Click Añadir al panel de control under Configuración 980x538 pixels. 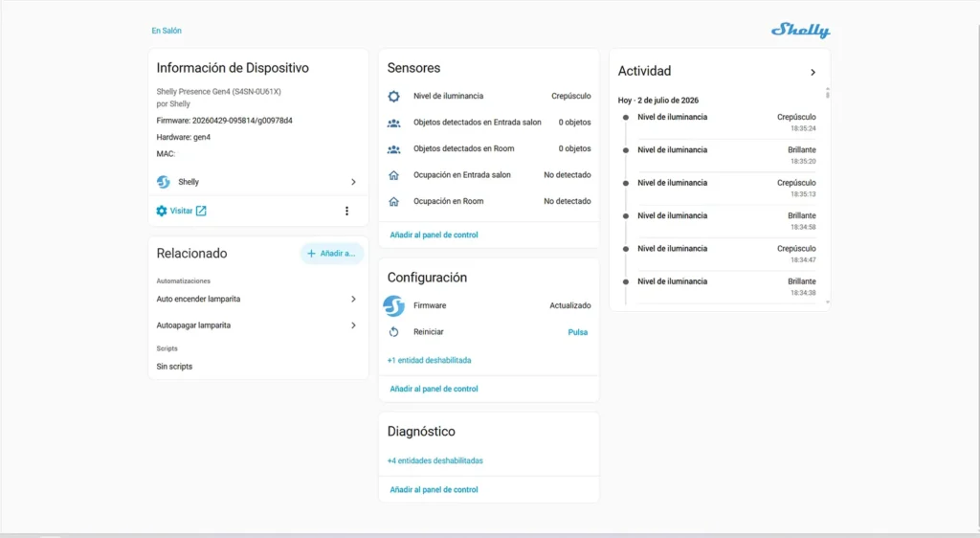434,389
